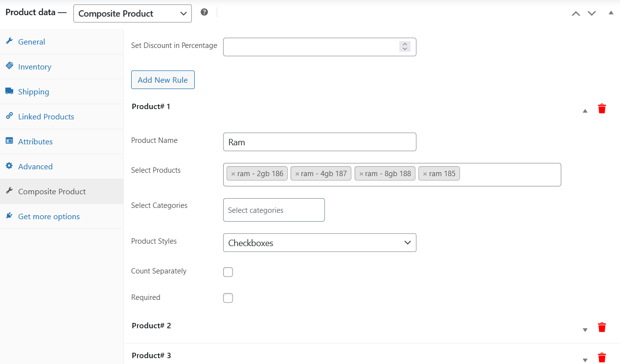The width and height of the screenshot is (620, 364).
Task: Expand the Product# 2 section
Action: pyautogui.click(x=585, y=330)
